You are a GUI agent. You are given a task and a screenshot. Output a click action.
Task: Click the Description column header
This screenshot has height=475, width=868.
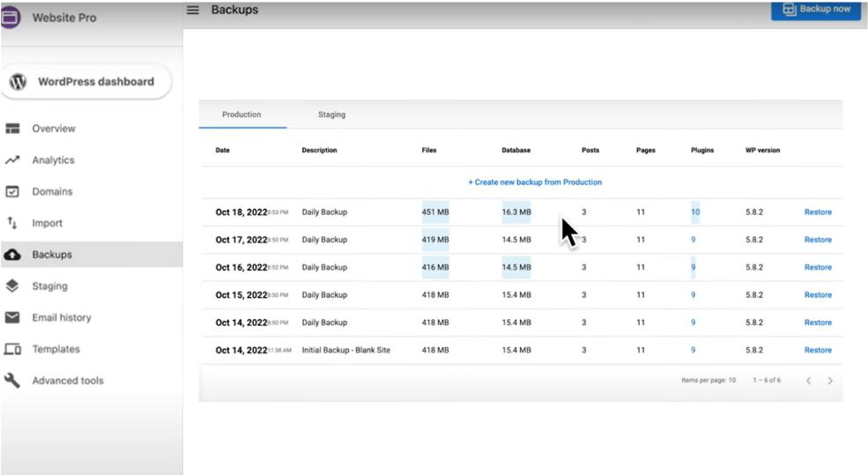[319, 150]
